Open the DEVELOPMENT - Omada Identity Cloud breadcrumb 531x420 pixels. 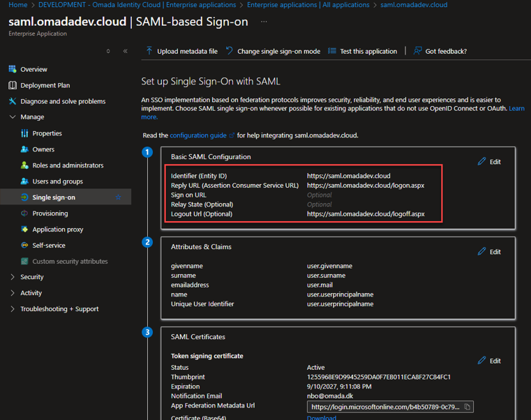(x=137, y=5)
